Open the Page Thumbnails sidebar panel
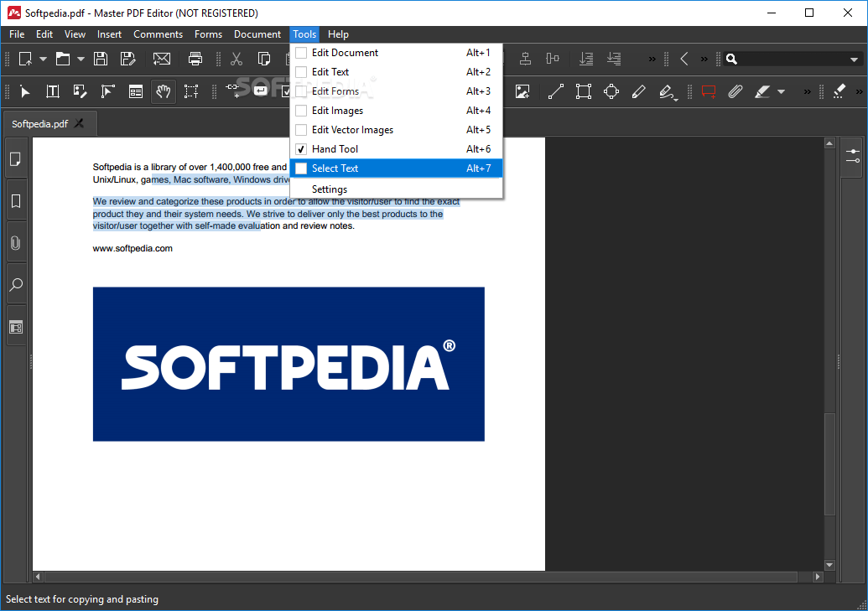This screenshot has height=611, width=868. pos(15,158)
